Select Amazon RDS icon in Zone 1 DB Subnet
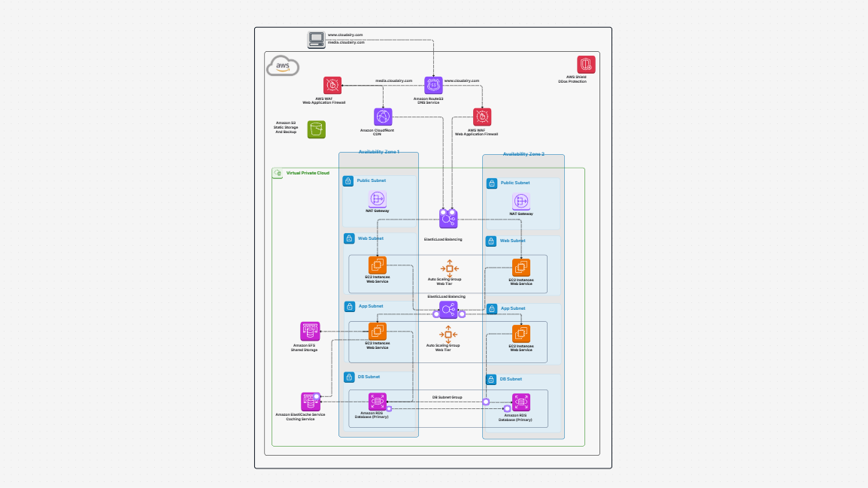The width and height of the screenshot is (868, 488). point(378,402)
